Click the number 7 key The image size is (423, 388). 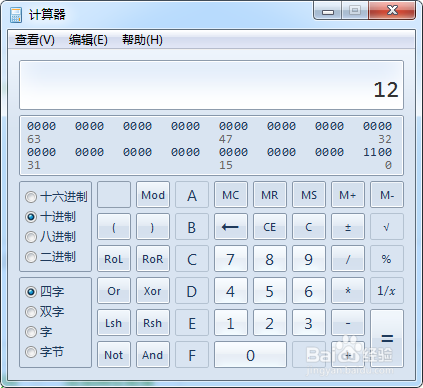(x=231, y=259)
